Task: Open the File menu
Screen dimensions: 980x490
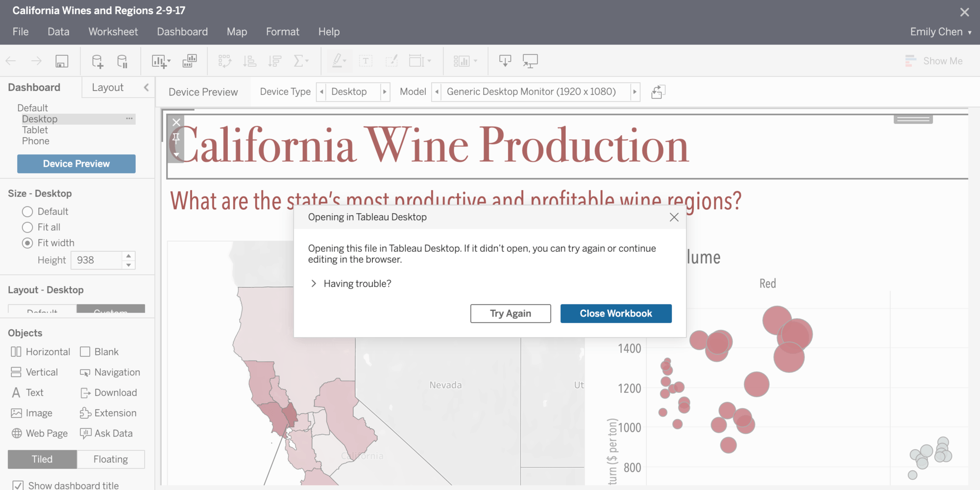Action: click(21, 32)
